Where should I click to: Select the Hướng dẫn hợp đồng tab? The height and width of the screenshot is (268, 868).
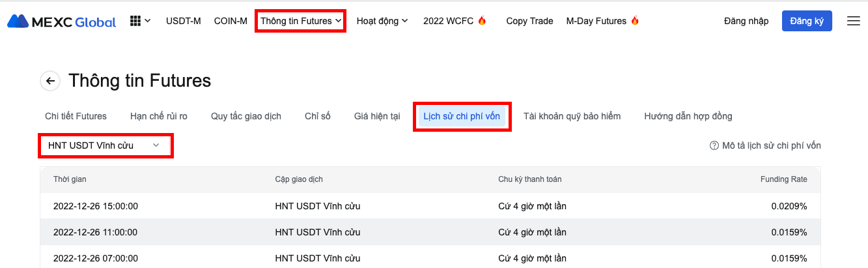(688, 116)
